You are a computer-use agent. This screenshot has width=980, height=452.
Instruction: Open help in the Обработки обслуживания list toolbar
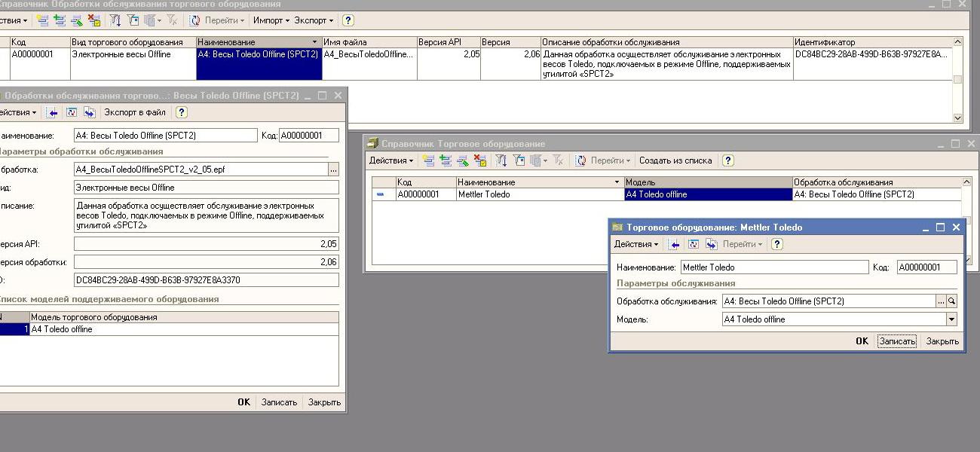(348, 20)
